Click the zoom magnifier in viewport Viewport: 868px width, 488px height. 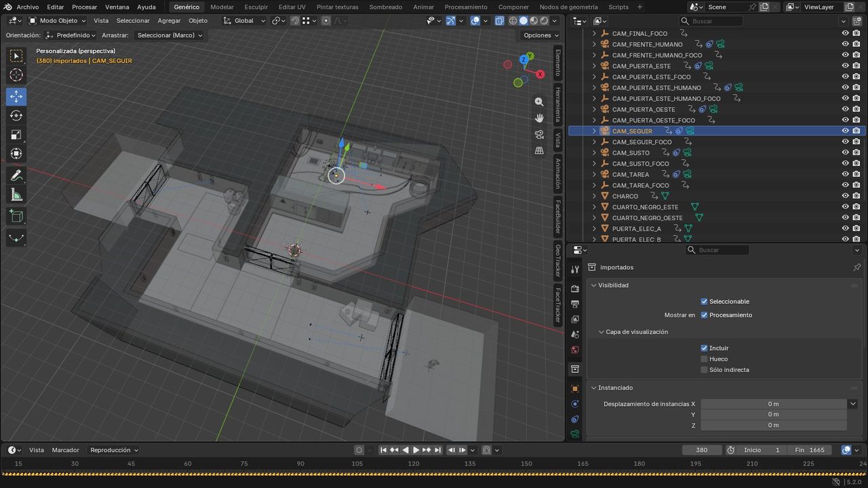(539, 102)
